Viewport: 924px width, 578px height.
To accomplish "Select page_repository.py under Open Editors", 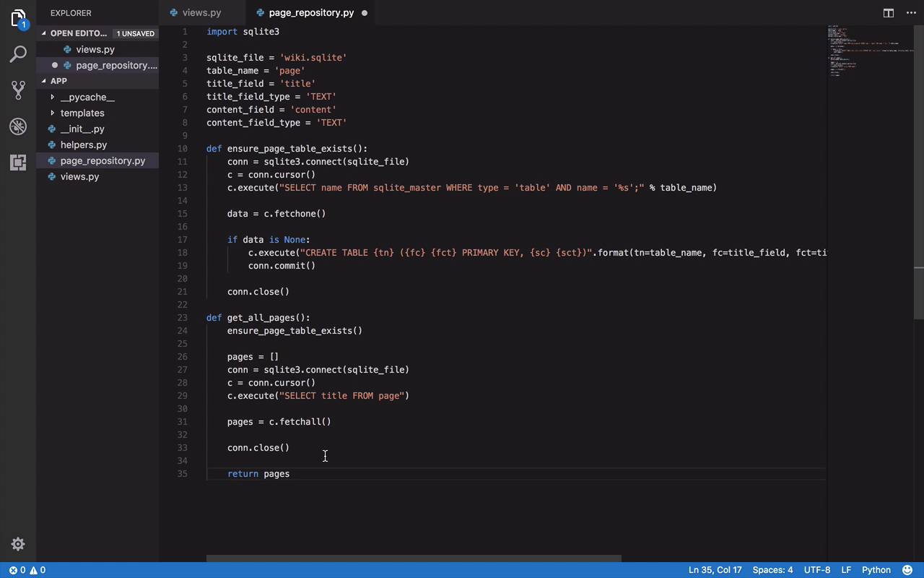I will pos(116,66).
